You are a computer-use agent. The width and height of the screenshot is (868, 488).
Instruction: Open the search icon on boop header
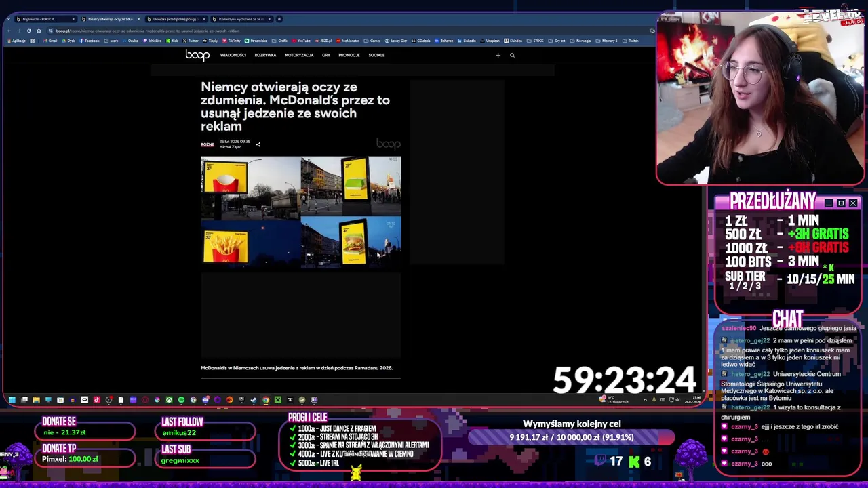tap(512, 55)
